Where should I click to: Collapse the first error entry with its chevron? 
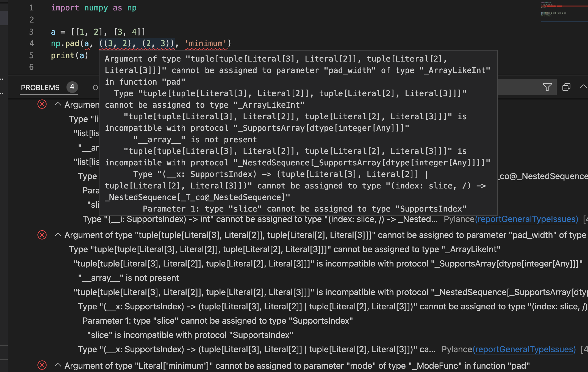tap(58, 104)
